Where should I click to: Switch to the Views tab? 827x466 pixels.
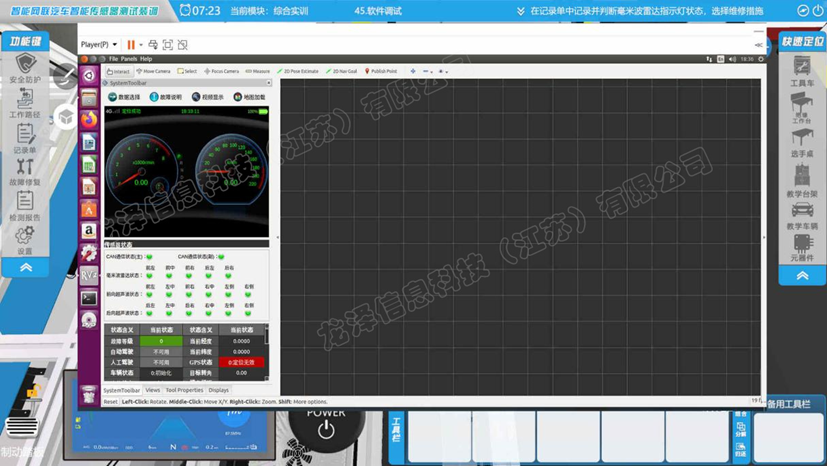coord(152,390)
